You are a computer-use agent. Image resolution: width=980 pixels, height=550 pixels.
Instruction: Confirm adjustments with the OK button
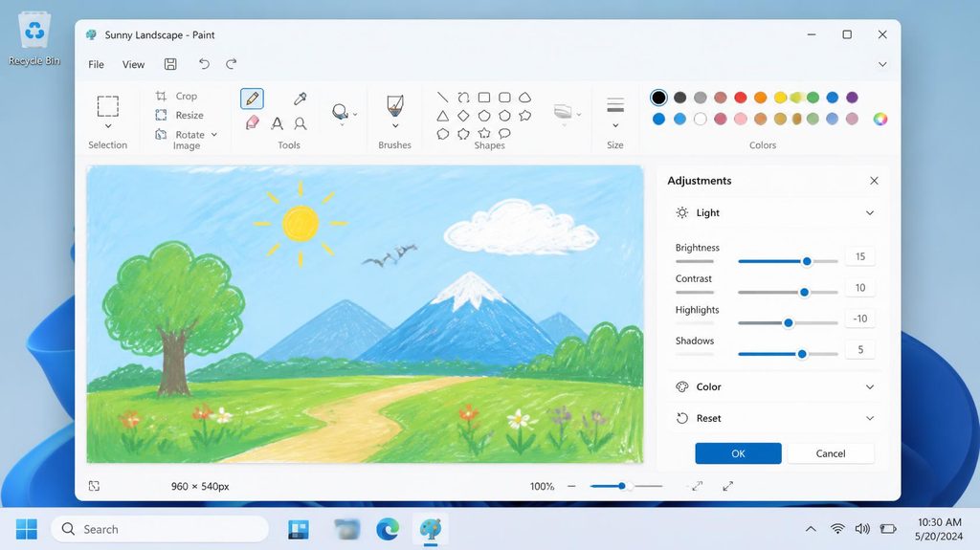[x=738, y=453]
